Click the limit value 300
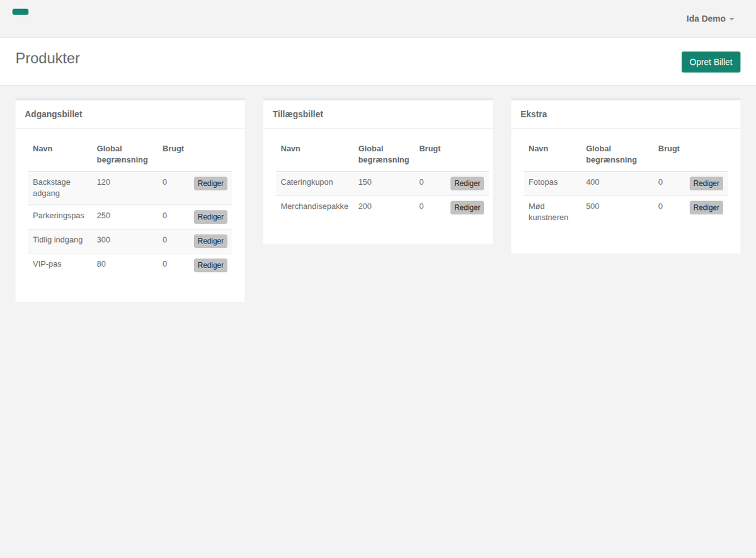 [103, 240]
